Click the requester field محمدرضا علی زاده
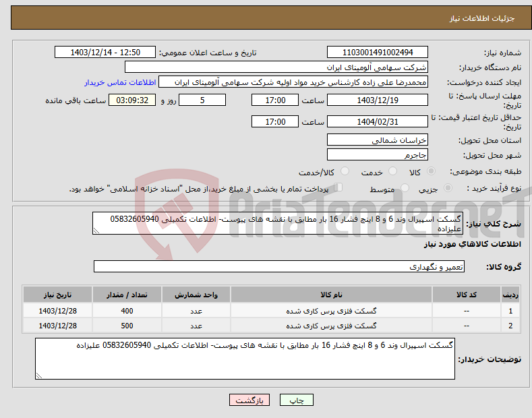The image size is (532, 418). tap(293, 82)
